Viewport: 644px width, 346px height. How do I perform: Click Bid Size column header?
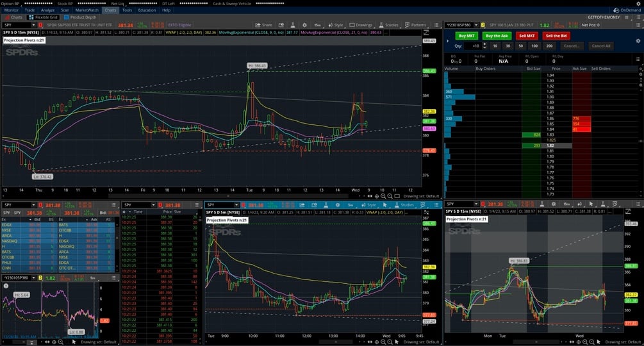click(x=534, y=69)
